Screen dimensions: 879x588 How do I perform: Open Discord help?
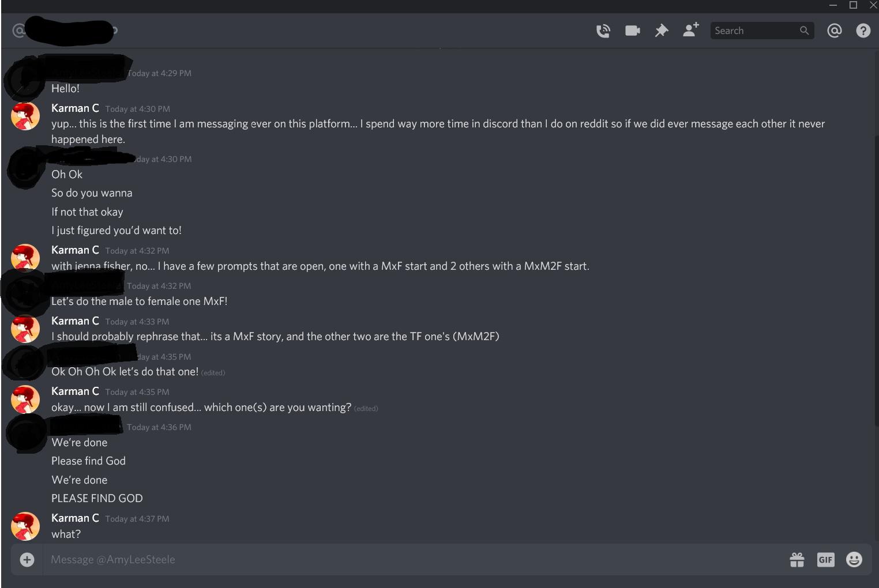coord(863,31)
